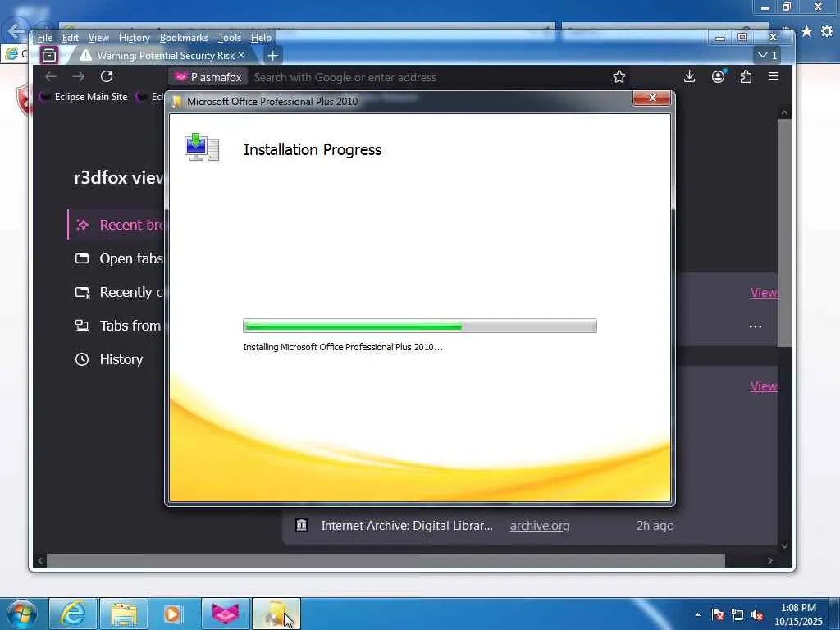The image size is (840, 630).
Task: Open the Firefox View button
Action: coord(49,55)
